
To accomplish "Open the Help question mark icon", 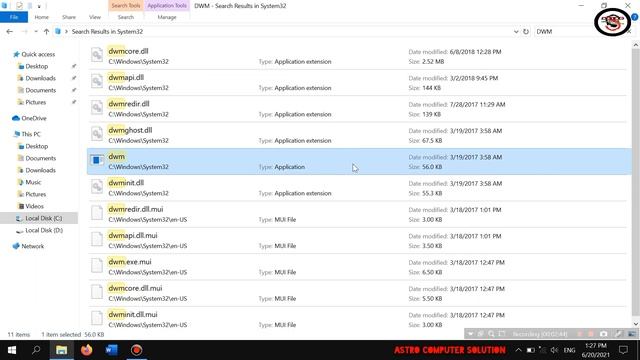I will point(634,17).
